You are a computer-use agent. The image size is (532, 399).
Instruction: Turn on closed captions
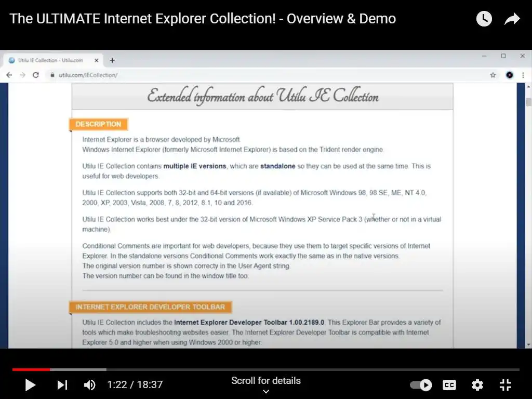coord(449,385)
